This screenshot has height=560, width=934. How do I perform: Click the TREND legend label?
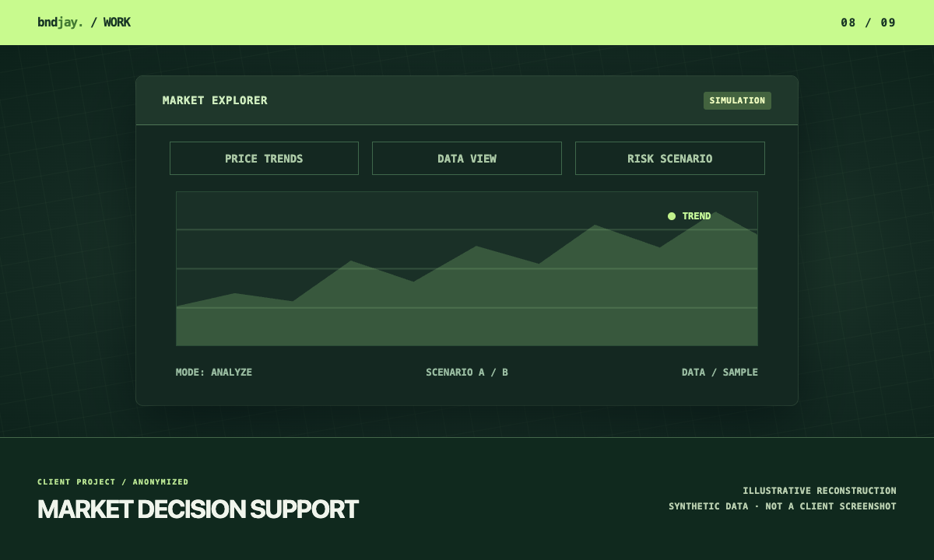pos(697,216)
